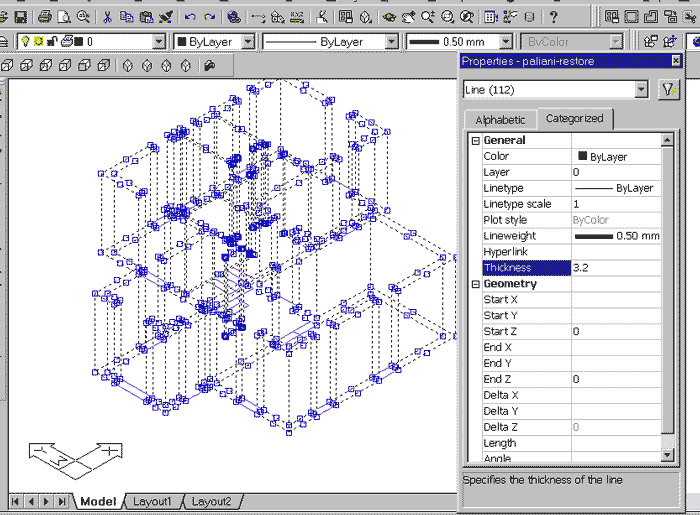The width and height of the screenshot is (700, 515).
Task: Click the Redo arrow icon
Action: [x=208, y=17]
